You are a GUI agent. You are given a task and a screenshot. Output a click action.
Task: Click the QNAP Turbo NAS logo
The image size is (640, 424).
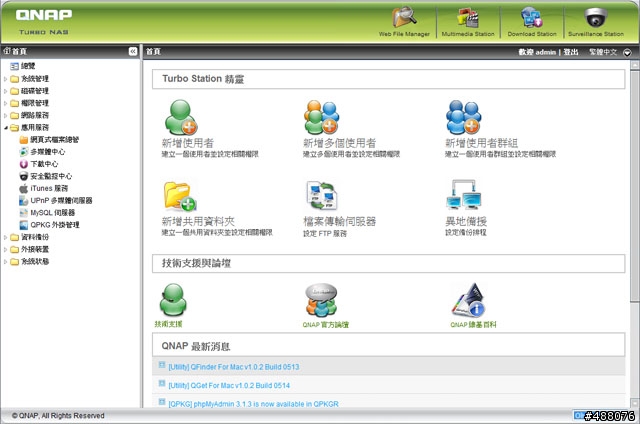44,22
